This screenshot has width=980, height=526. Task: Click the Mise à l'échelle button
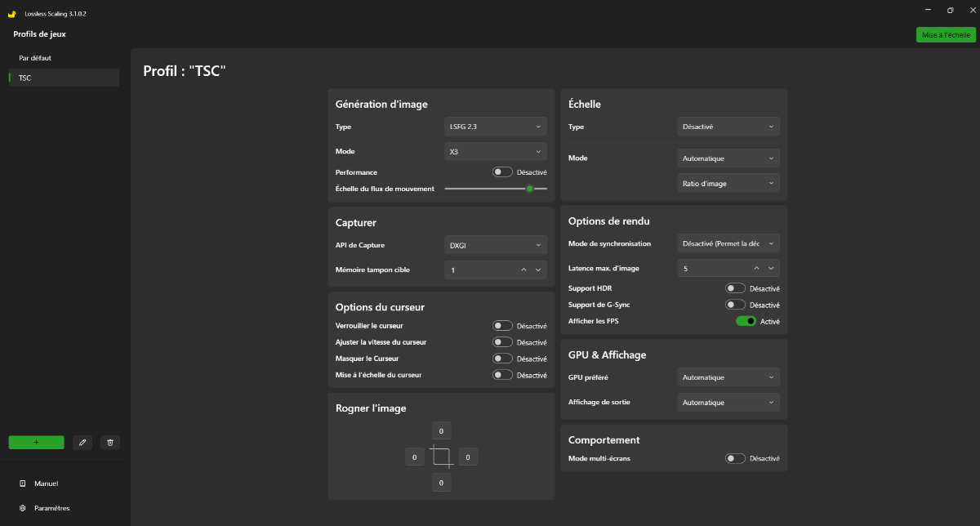point(946,35)
